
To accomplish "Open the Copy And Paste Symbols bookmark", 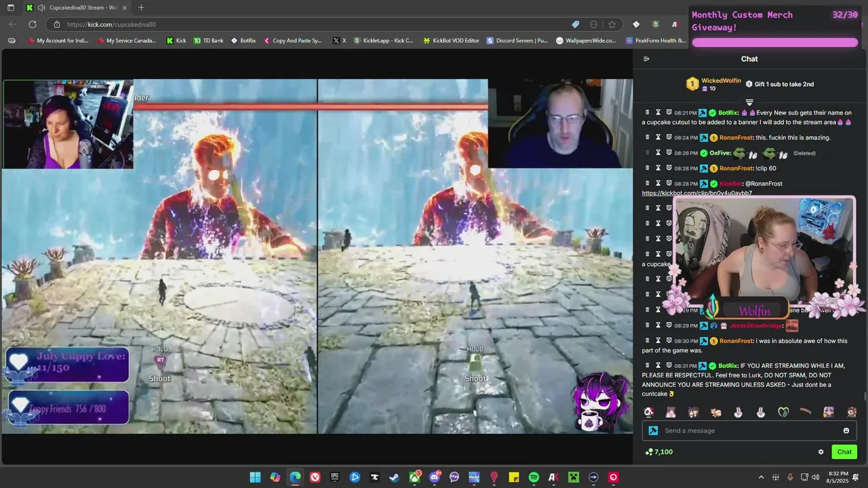I will 293,41.
